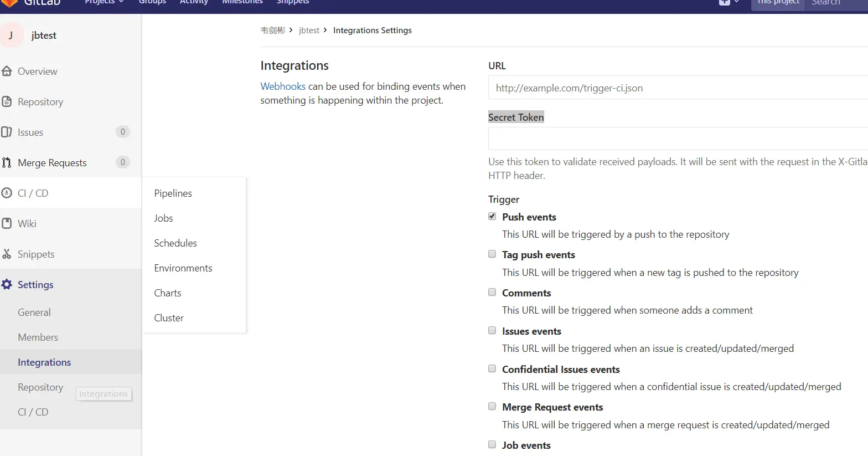Click the Repository document icon in sidebar
868x456 pixels.
[7, 102]
